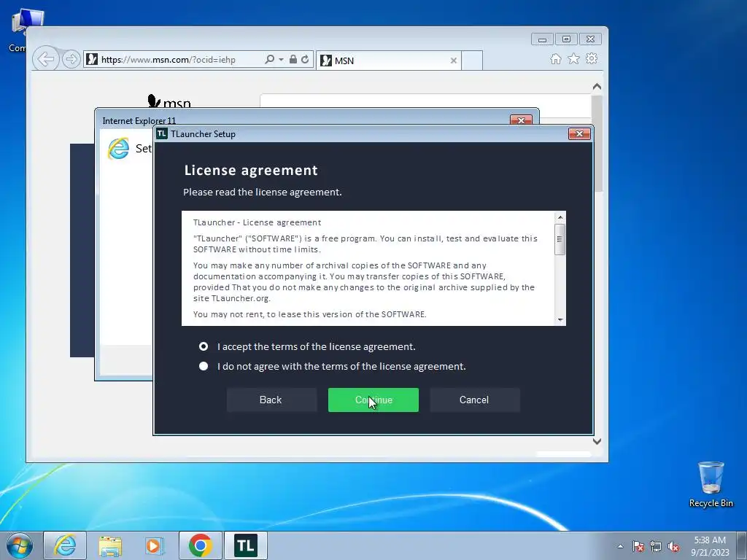Click the taskbar clock showing 5:38 AM

(x=710, y=546)
